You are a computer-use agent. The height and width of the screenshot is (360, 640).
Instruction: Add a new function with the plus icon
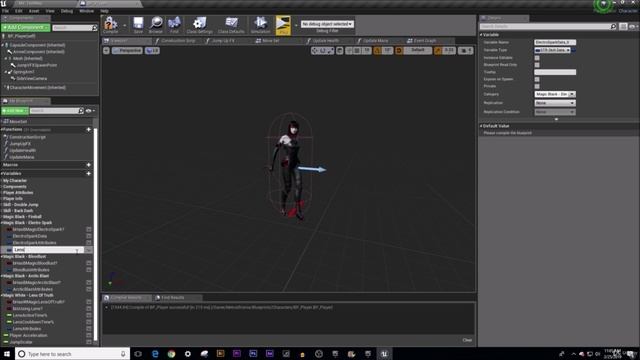click(89, 129)
